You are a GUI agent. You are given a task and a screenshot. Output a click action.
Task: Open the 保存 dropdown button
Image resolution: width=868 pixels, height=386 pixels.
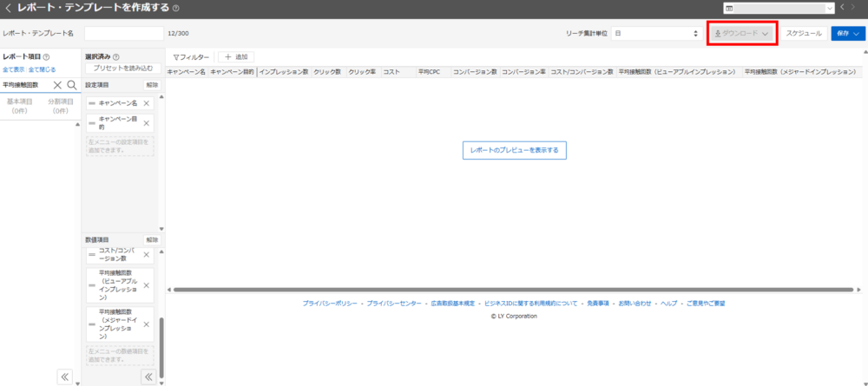coord(848,33)
